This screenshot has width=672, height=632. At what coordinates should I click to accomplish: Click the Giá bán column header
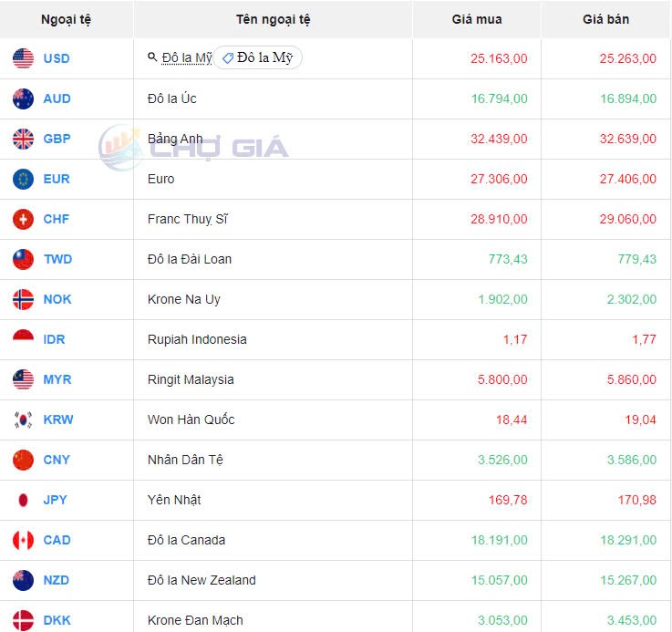point(605,19)
